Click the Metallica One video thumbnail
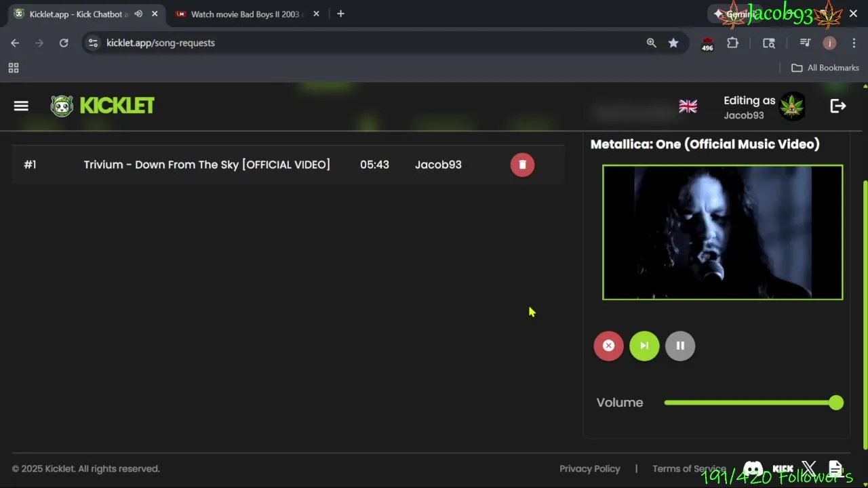The image size is (868, 488). 723,232
